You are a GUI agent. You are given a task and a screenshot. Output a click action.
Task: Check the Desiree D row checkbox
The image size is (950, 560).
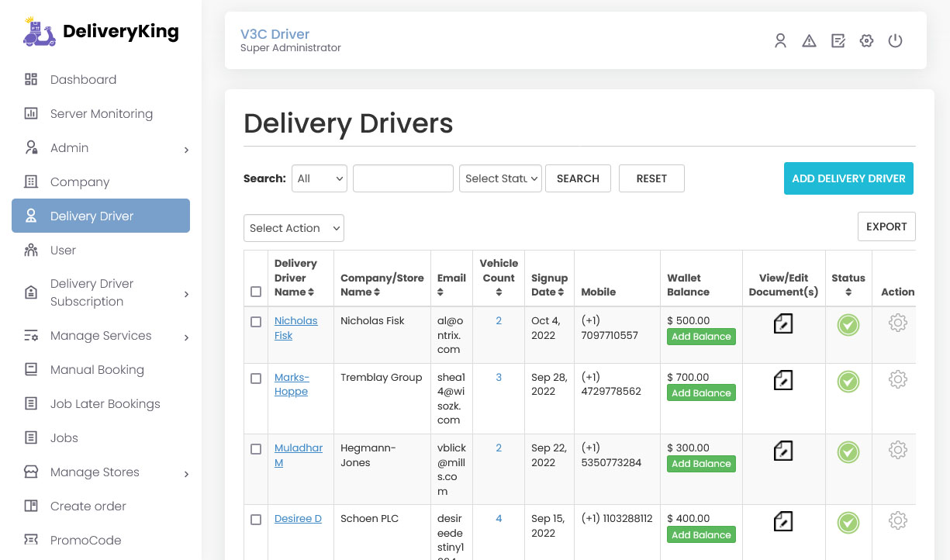(256, 520)
